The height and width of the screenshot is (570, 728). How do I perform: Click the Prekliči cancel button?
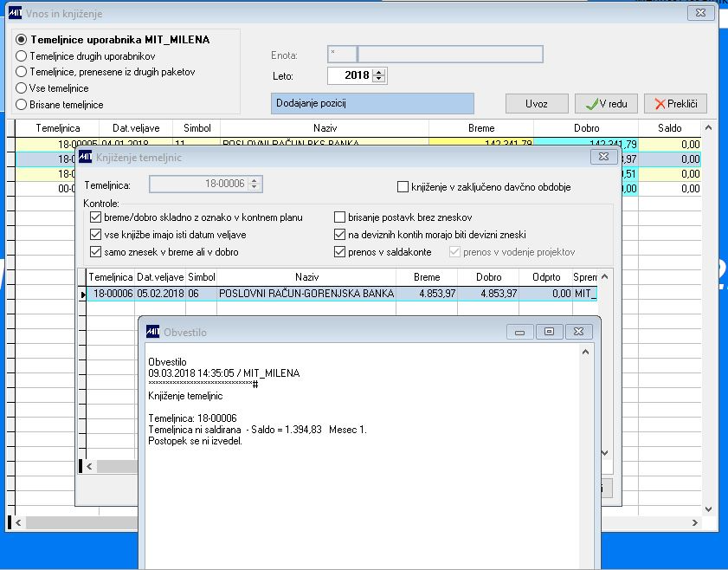(675, 104)
